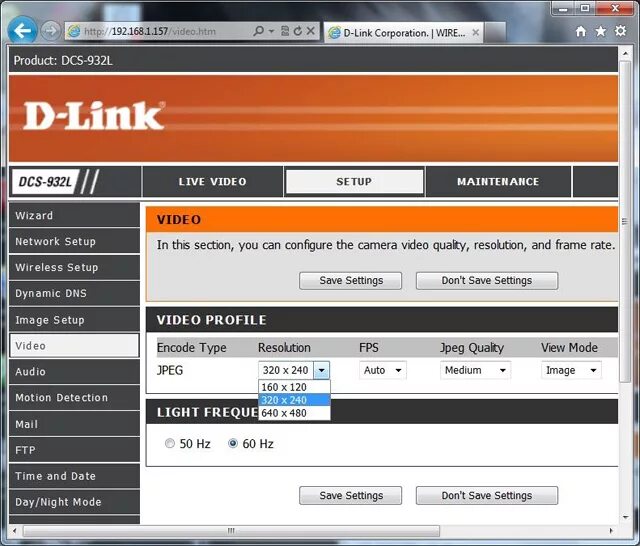Image resolution: width=640 pixels, height=546 pixels.
Task: Open the Resolution dropdown arrow
Action: tap(321, 370)
